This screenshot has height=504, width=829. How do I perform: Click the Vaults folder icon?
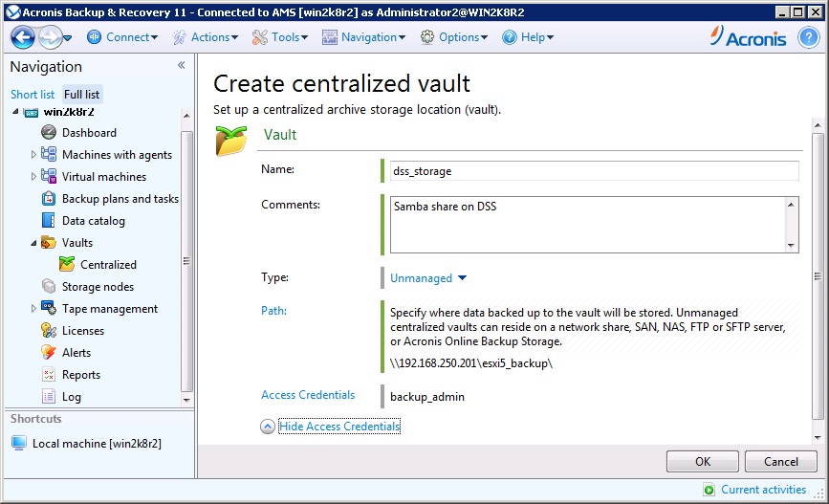tap(49, 242)
